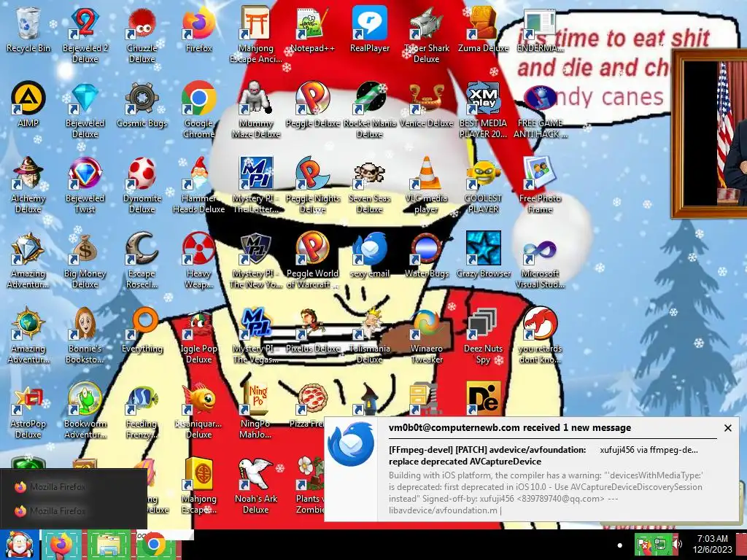Choose the second Mozilla Firefox window in taskbar list
This screenshot has width=747, height=560.
pos(74,511)
